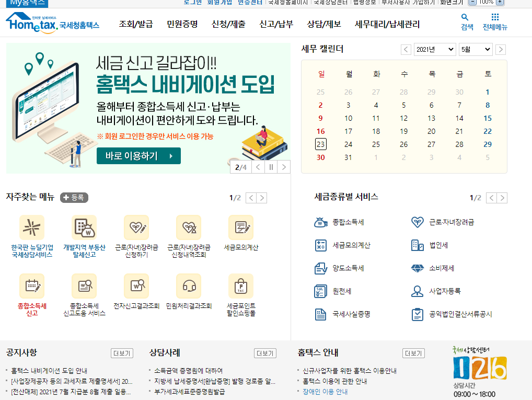Open notice 홈택스 내비게이션 도입 안내
Viewport: 532px width, 400px height.
pyautogui.click(x=49, y=371)
